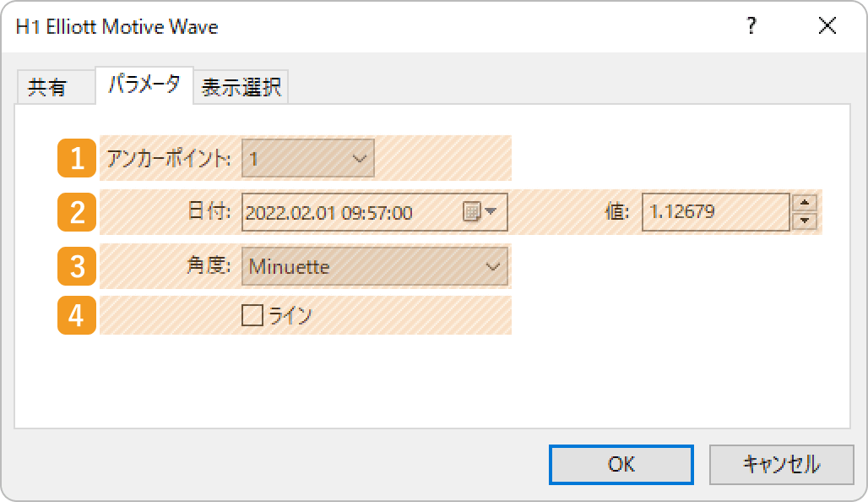Switch to the 表示選択 tab
Image resolution: width=868 pixels, height=502 pixels.
(x=241, y=86)
